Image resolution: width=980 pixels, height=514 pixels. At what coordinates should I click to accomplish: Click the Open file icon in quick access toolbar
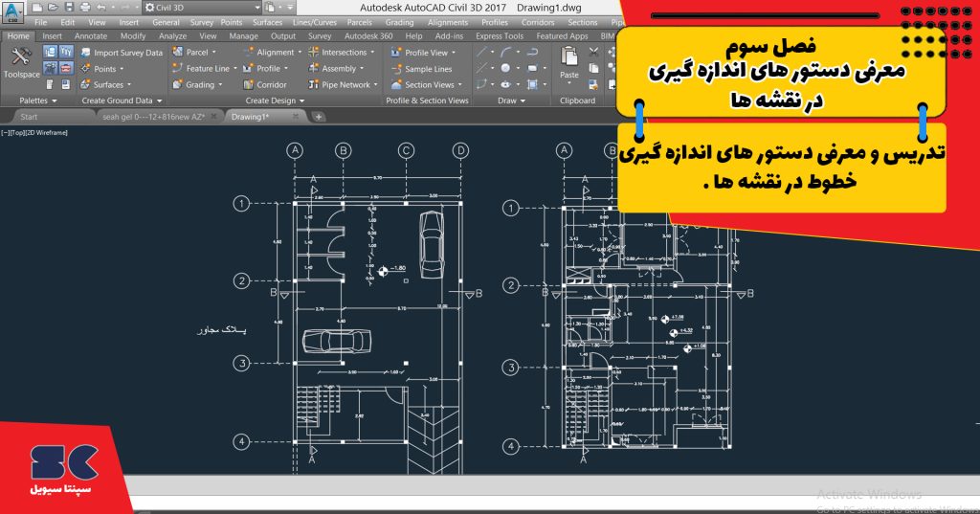(54, 8)
